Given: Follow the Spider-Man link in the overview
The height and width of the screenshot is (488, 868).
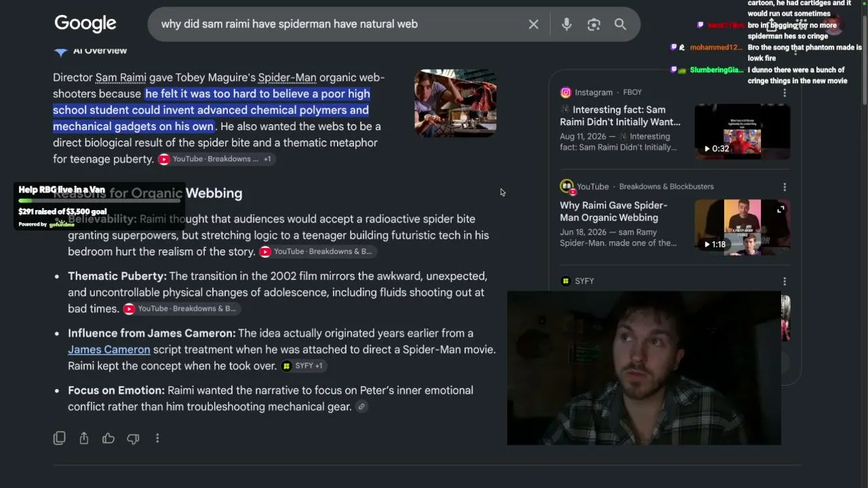Looking at the screenshot, I should tap(287, 77).
